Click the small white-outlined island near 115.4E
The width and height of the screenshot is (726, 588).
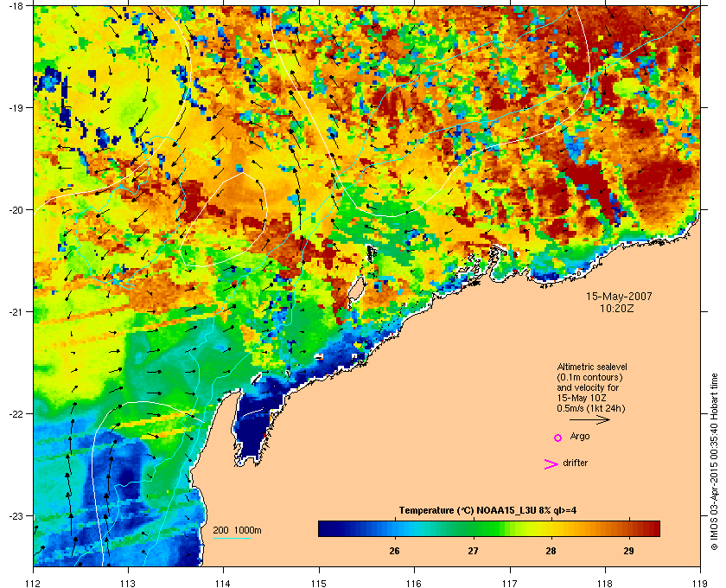[355, 289]
